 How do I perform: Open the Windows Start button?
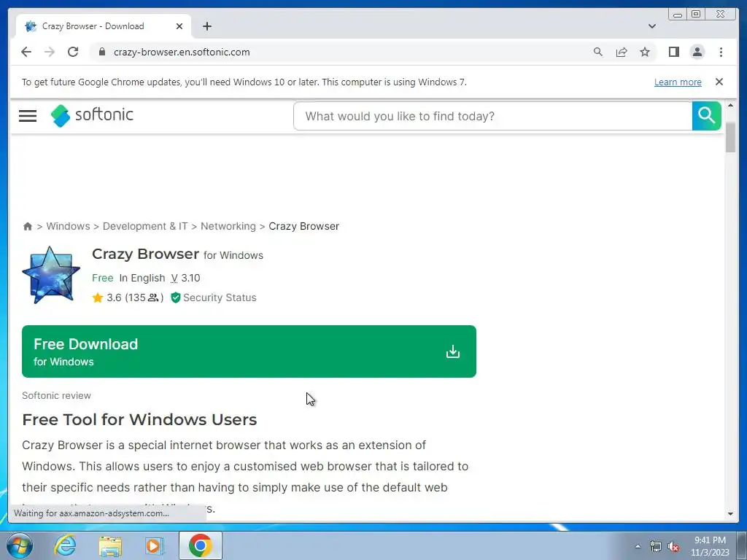coord(20,545)
